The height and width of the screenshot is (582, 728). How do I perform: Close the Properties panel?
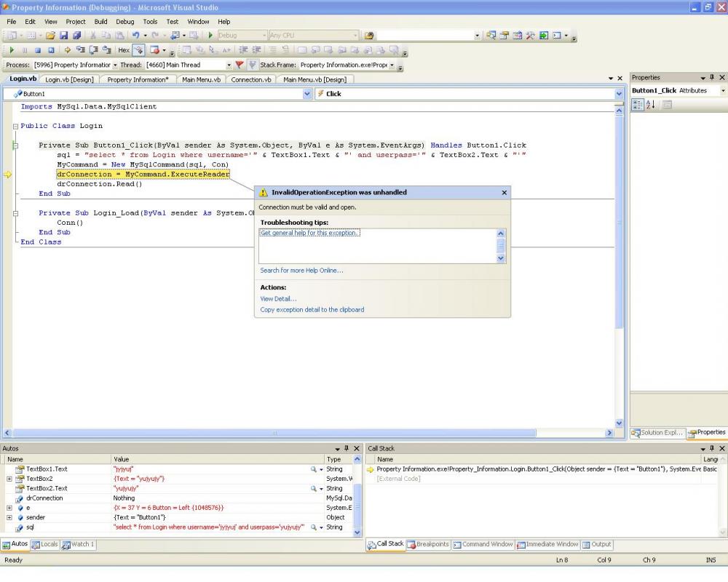(722, 78)
